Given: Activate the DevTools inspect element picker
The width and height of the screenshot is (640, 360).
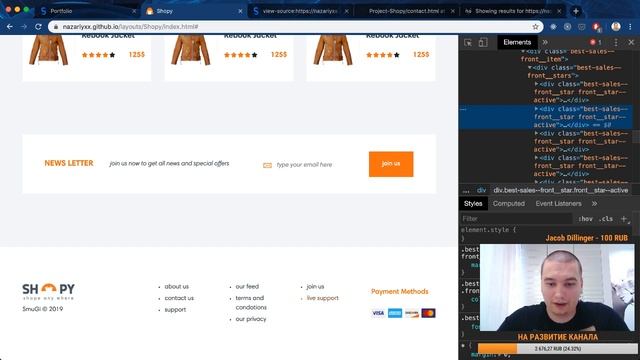Looking at the screenshot, I should tap(468, 42).
